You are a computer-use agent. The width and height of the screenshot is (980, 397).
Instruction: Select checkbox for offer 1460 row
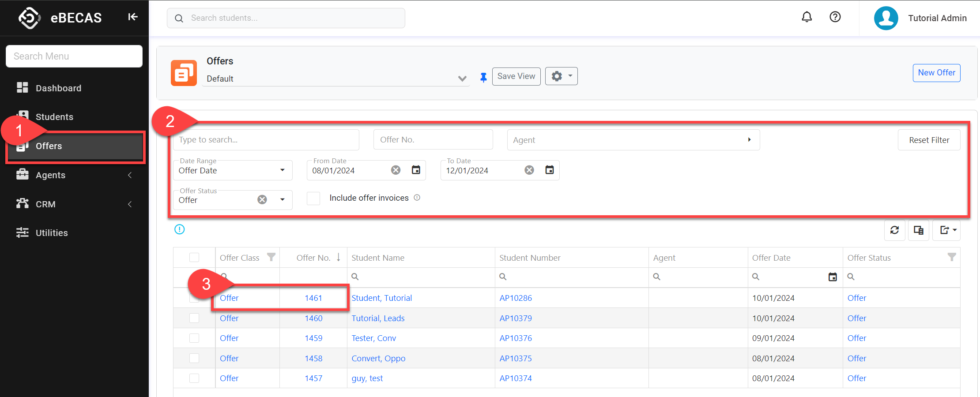(x=194, y=318)
